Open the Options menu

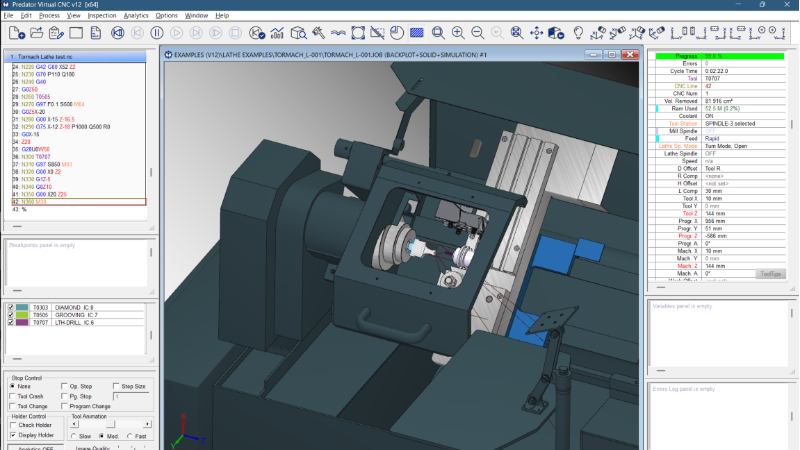click(x=166, y=15)
